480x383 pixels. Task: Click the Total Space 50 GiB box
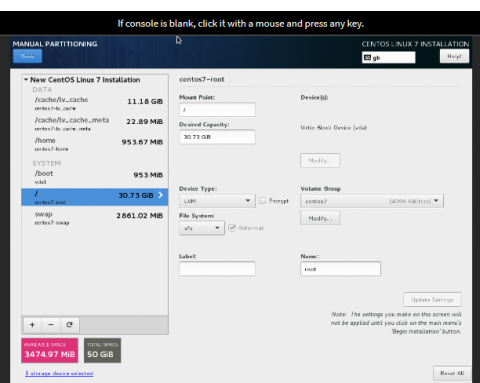pyautogui.click(x=102, y=350)
